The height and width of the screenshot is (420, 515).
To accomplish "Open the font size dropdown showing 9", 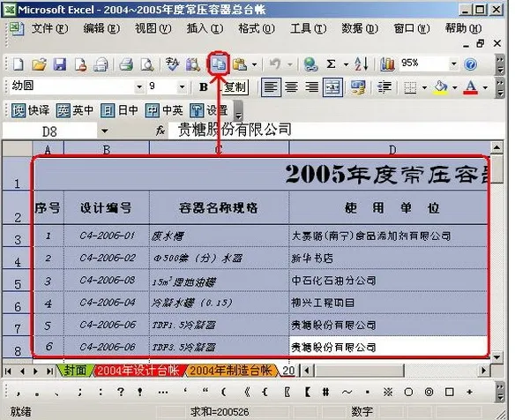I will [182, 87].
